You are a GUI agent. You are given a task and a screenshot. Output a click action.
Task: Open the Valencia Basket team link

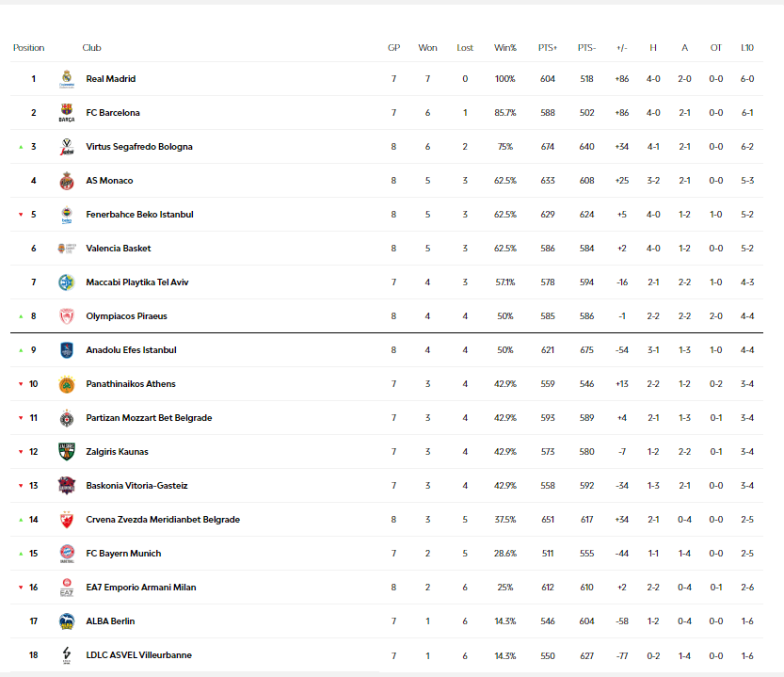[119, 249]
